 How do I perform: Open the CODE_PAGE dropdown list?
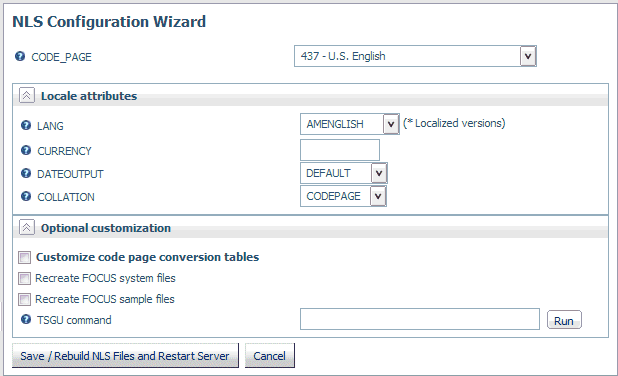point(528,56)
